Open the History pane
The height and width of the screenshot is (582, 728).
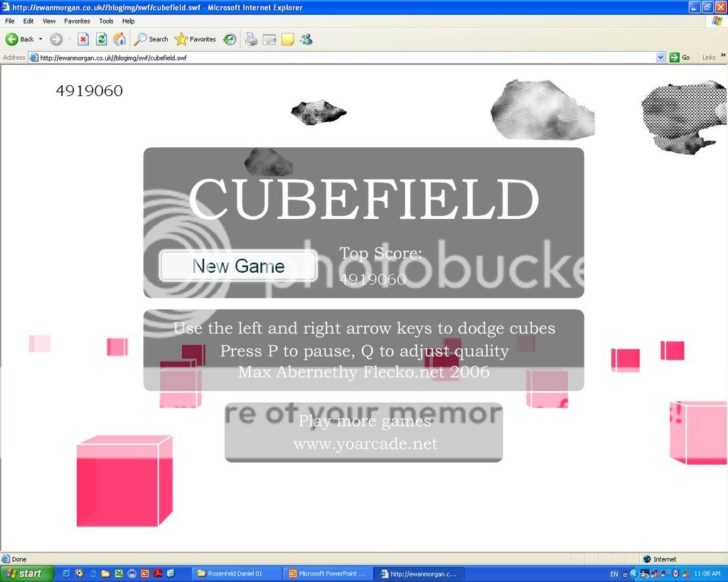pos(229,39)
